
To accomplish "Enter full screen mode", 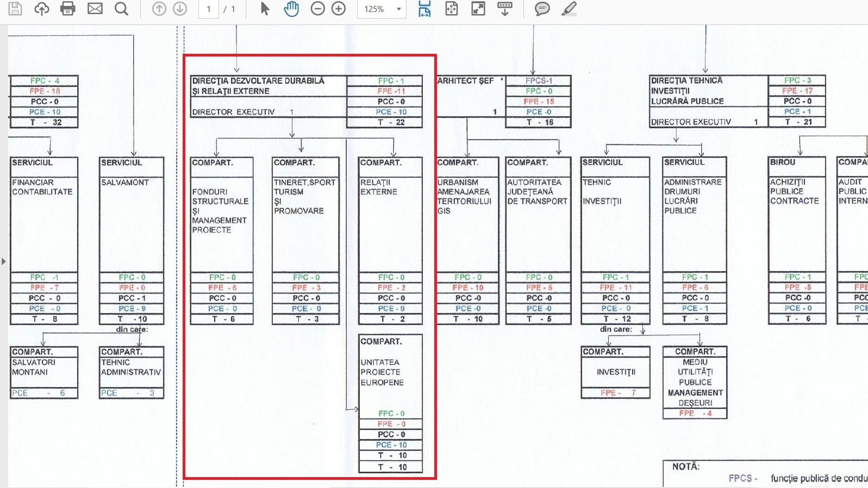I will click(478, 9).
